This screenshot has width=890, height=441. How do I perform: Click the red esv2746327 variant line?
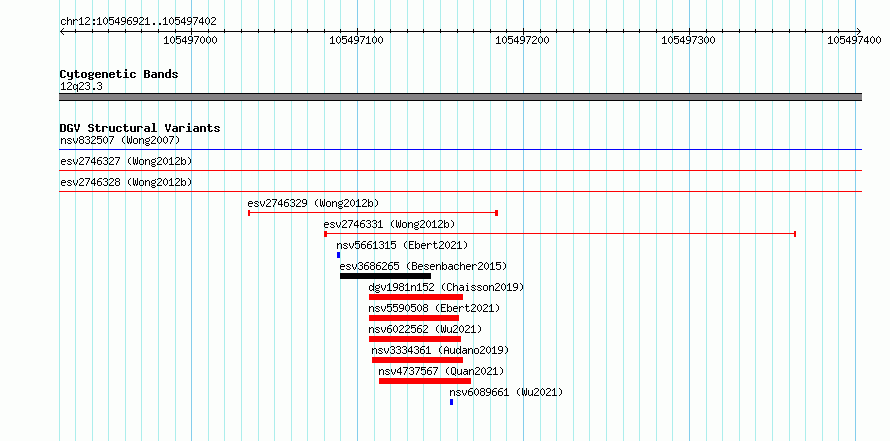click(461, 170)
